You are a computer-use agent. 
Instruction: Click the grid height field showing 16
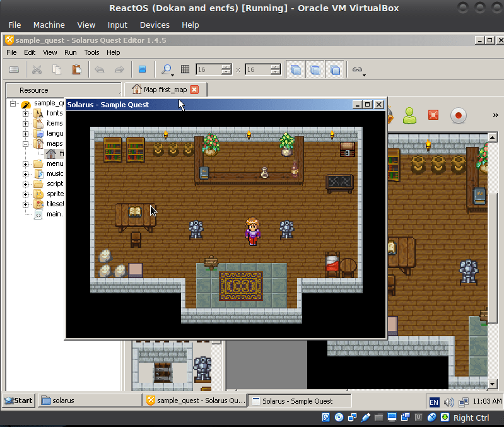coord(258,69)
